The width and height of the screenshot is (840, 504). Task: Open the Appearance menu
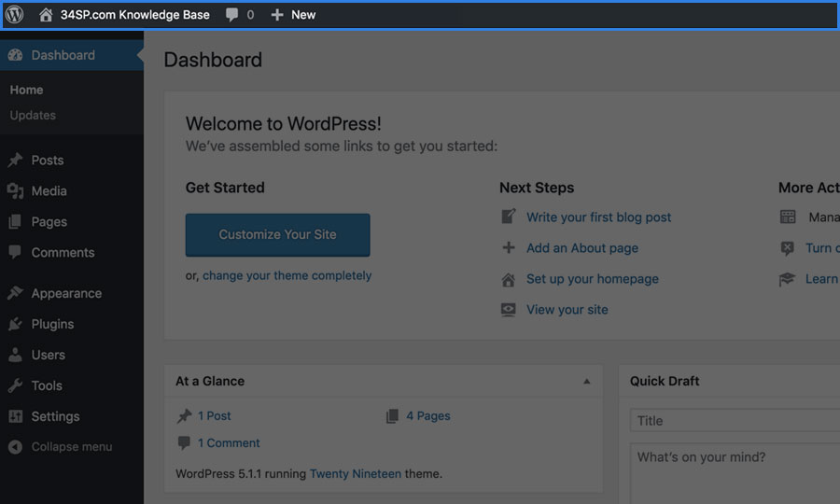pyautogui.click(x=66, y=293)
